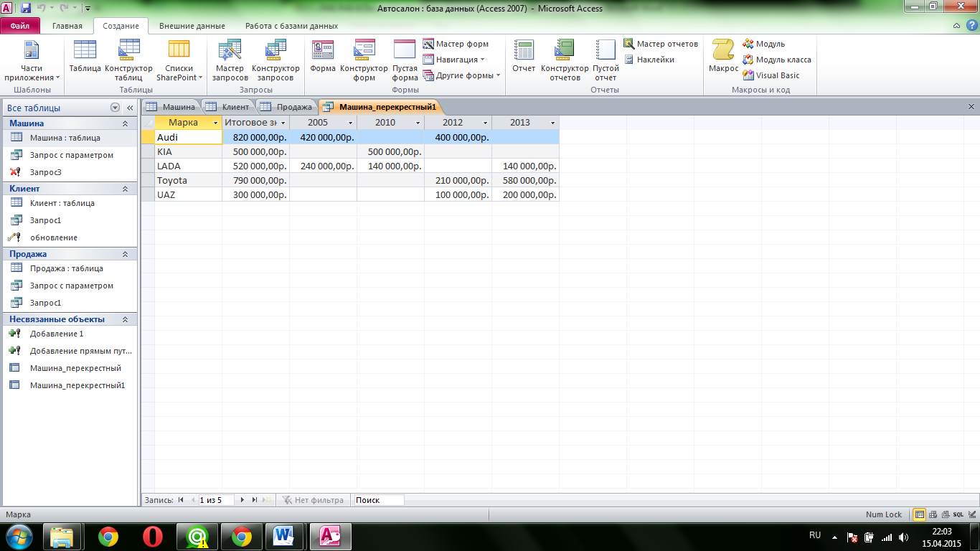
Task: Open the Application Parts (Части приложения) gallery
Action: coord(32,60)
